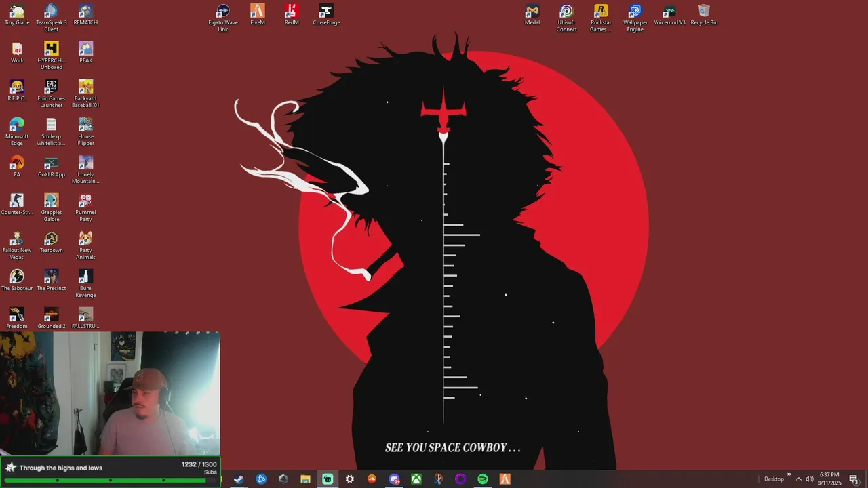Open Grapples Galore shortcut

coord(52,207)
